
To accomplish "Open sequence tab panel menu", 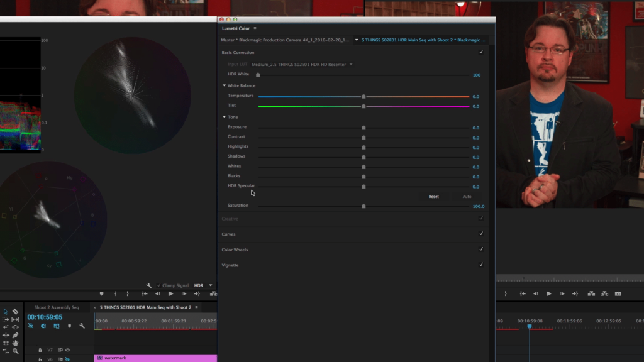I will tap(196, 307).
